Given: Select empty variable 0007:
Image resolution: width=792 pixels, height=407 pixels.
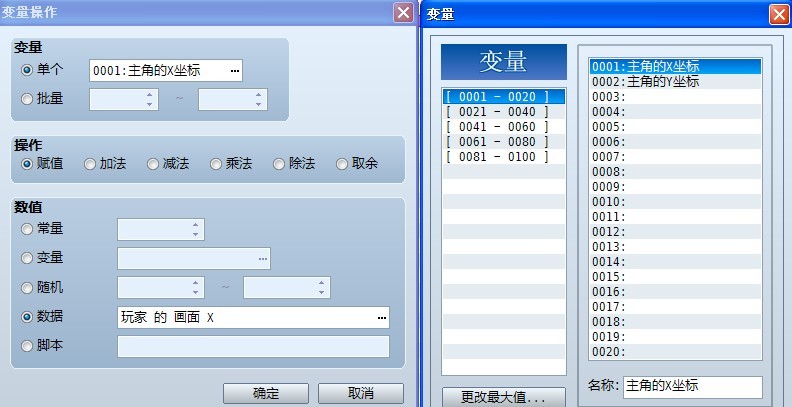Looking at the screenshot, I should tap(675, 157).
